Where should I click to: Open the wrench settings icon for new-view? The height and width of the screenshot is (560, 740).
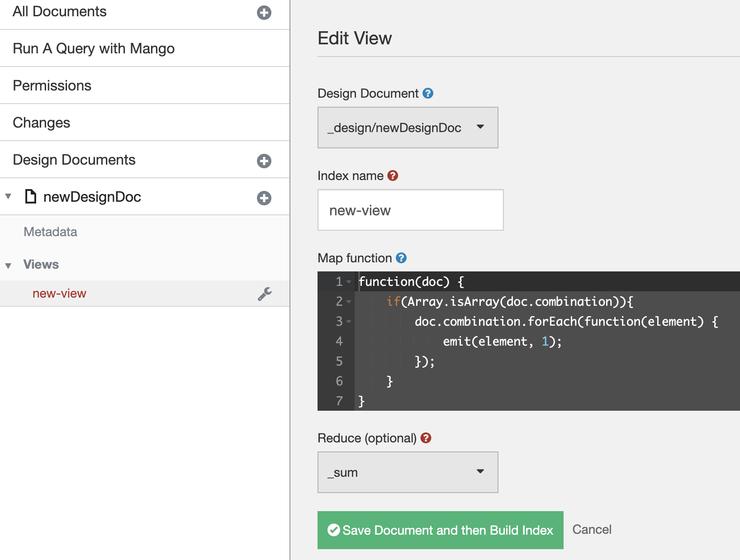coord(264,294)
